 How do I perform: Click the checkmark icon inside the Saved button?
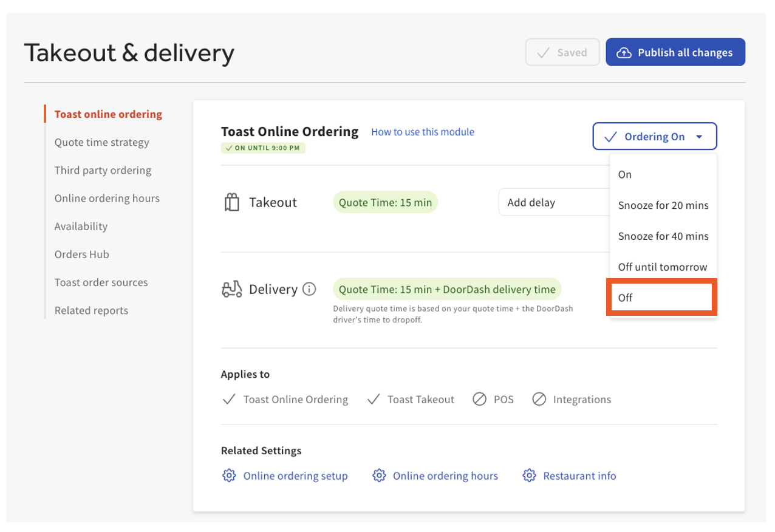543,52
